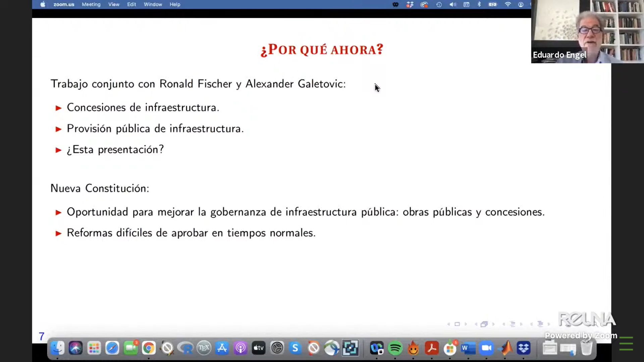Open the Edit menu
The image size is (644, 362).
pyautogui.click(x=131, y=4)
